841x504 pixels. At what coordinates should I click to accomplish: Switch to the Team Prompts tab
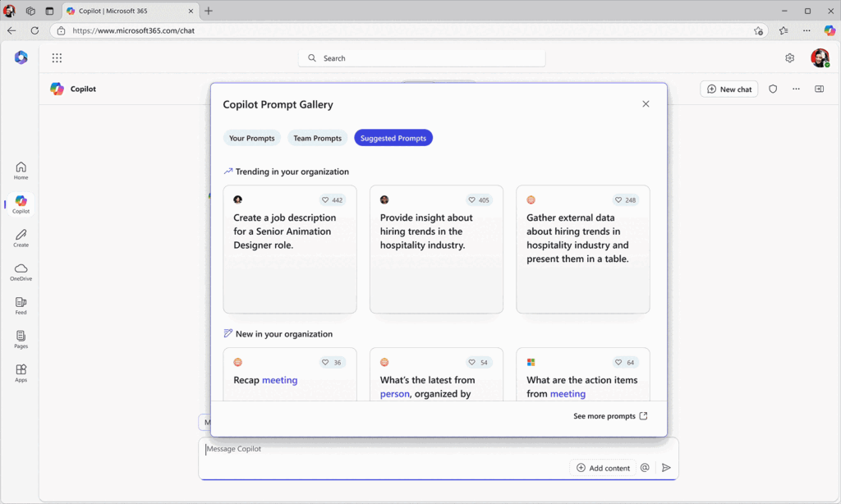317,138
